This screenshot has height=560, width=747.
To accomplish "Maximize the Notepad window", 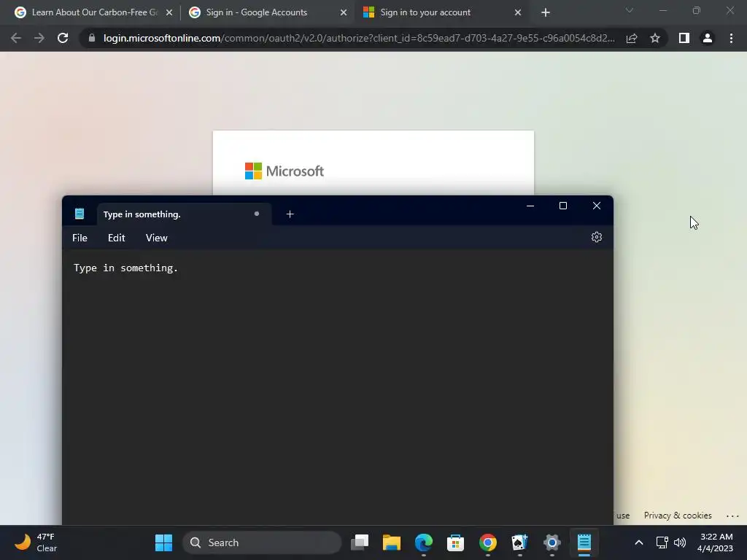I will pyautogui.click(x=563, y=206).
